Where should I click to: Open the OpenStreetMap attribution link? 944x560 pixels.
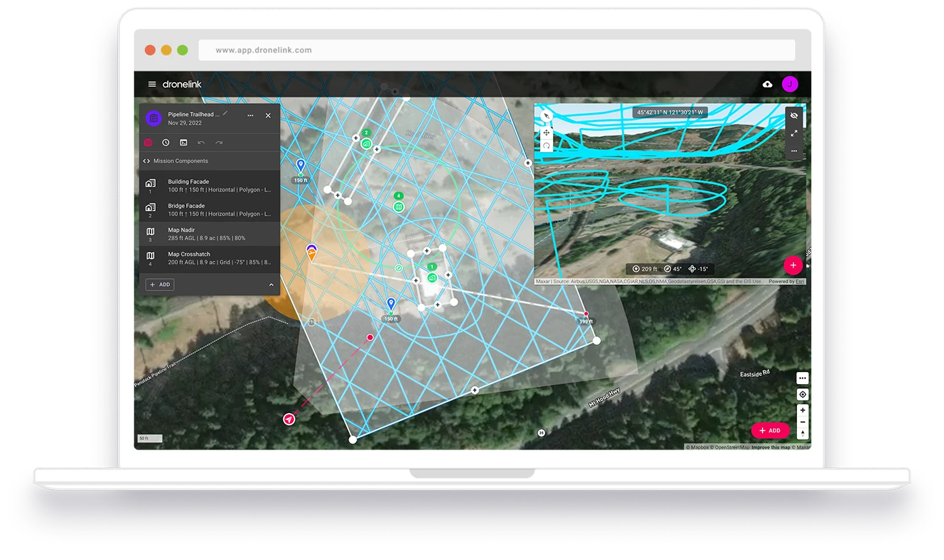730,447
